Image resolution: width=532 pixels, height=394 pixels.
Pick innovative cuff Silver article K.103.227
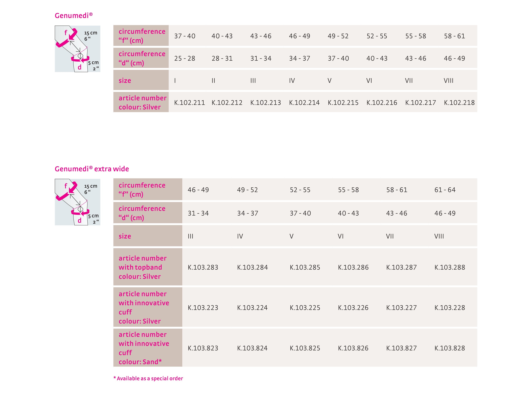[x=401, y=308]
